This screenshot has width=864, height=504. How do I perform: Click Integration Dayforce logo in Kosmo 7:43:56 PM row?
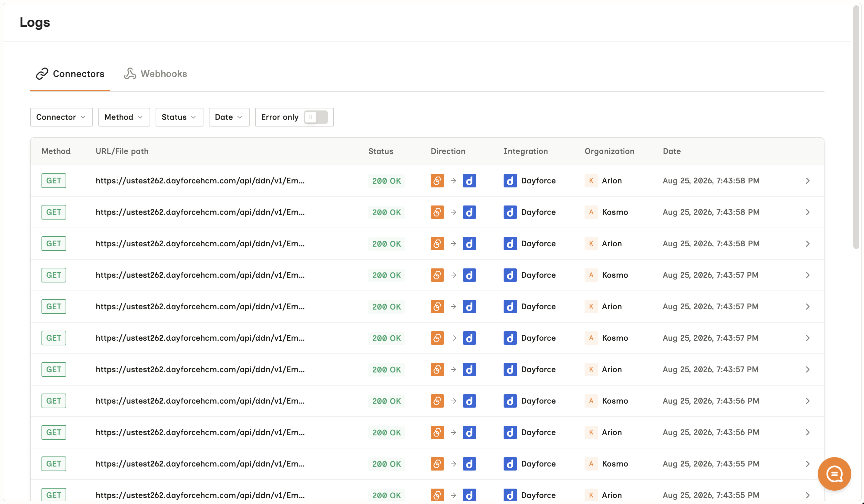click(510, 401)
